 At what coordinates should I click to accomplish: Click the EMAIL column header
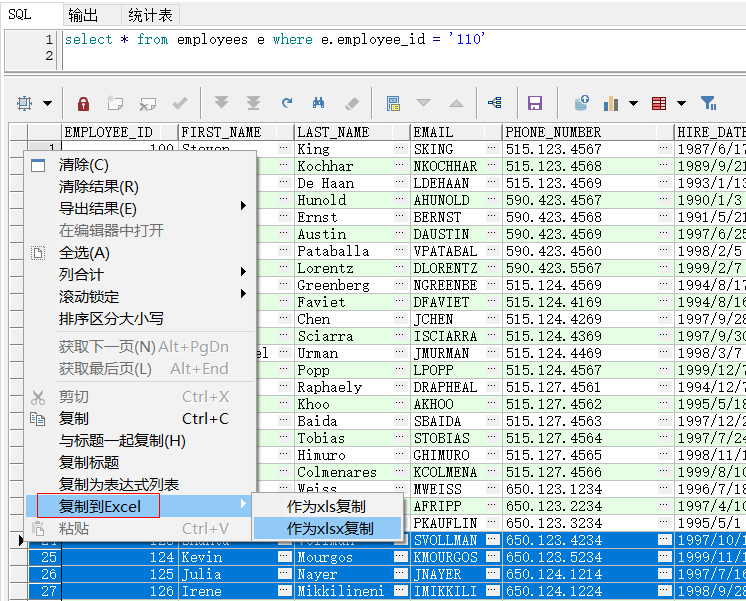point(456,132)
